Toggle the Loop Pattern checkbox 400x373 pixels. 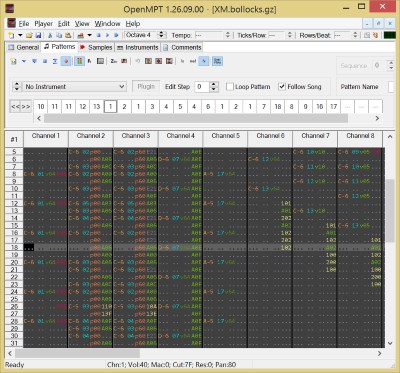pyautogui.click(x=230, y=87)
